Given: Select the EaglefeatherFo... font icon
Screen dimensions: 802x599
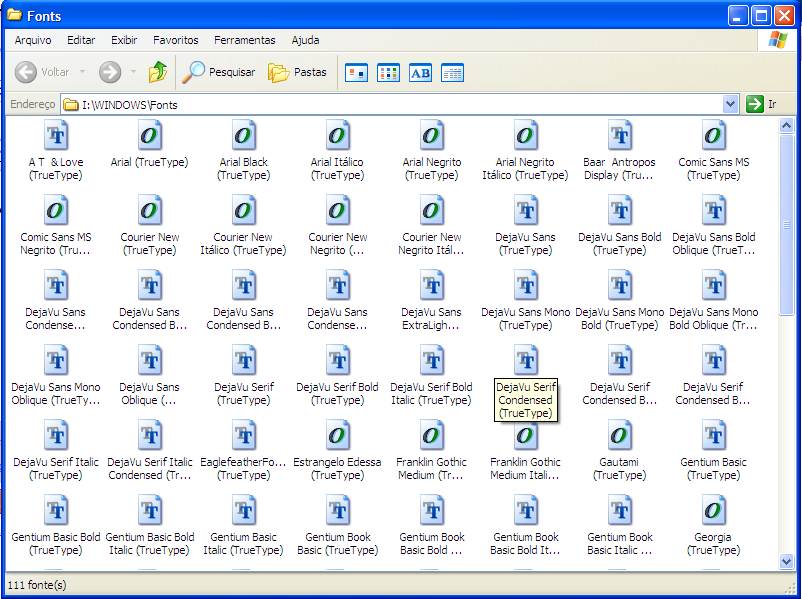Looking at the screenshot, I should pos(243,436).
